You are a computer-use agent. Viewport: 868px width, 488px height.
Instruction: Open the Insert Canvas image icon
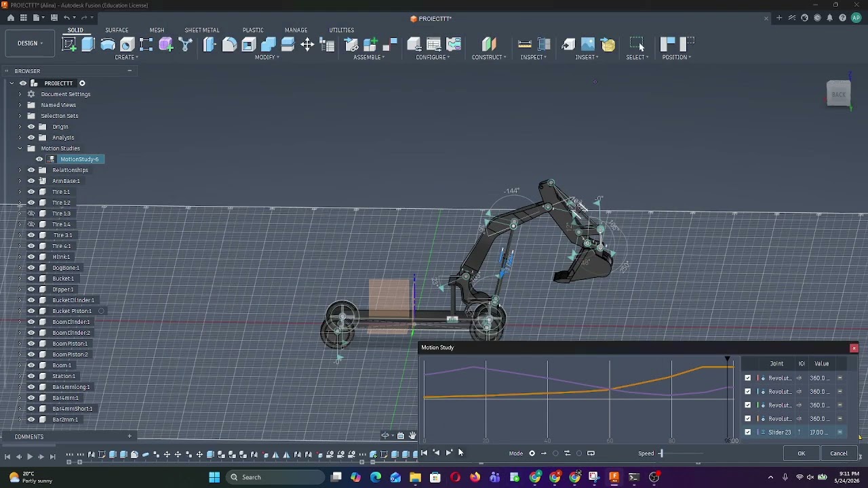pyautogui.click(x=588, y=45)
